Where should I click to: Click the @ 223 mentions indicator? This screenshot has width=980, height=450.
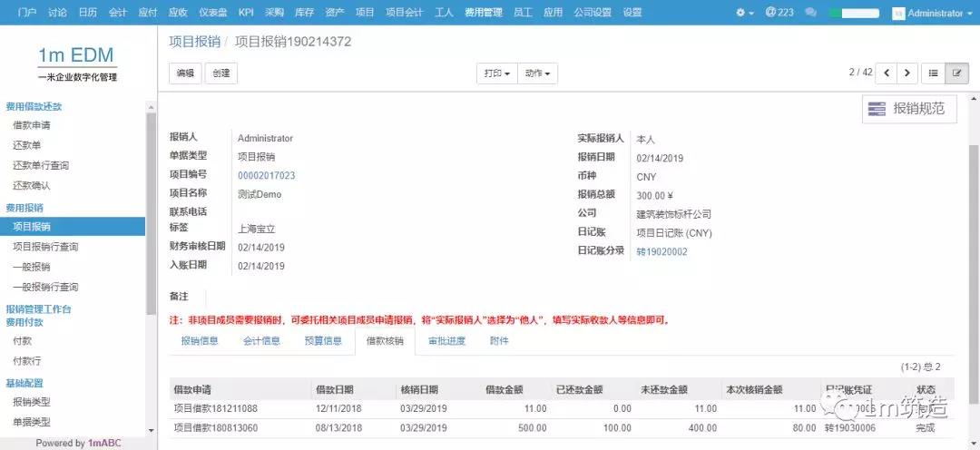coord(779,13)
